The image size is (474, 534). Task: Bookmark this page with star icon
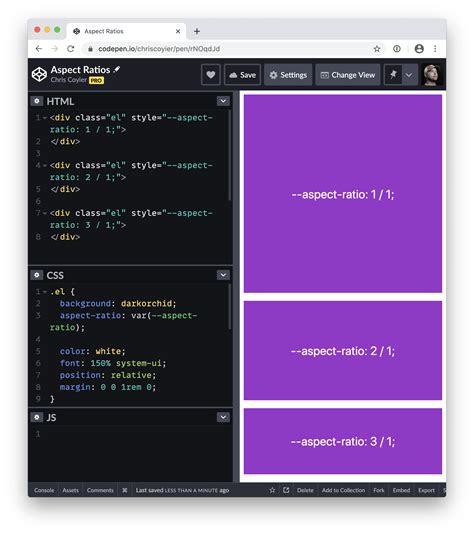tap(377, 49)
